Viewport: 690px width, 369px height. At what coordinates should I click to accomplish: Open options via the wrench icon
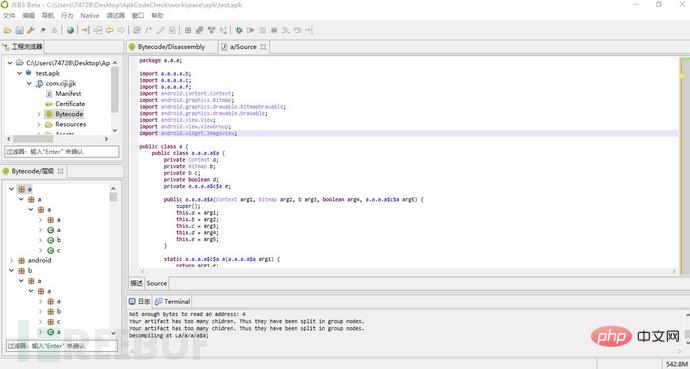point(31,30)
